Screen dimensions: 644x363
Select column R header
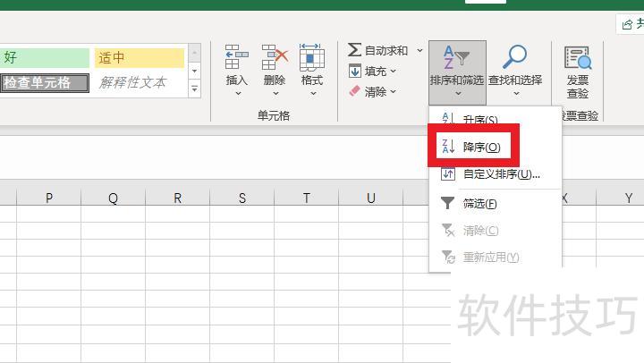[x=177, y=198]
